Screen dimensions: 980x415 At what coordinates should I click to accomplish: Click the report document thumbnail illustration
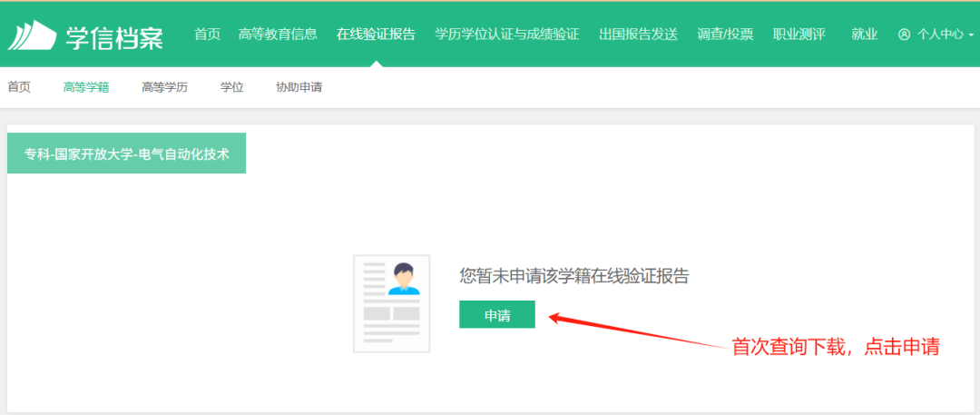click(391, 303)
